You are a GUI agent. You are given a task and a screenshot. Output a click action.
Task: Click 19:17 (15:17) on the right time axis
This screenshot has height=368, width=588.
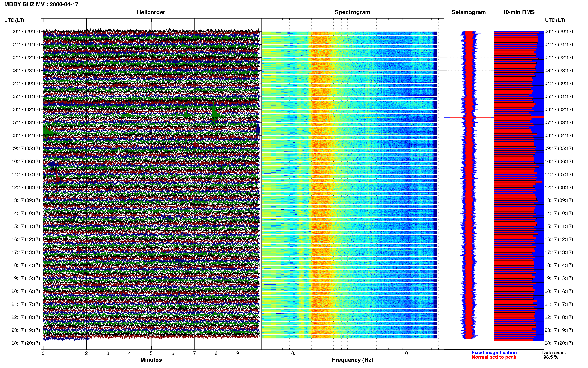[559, 278]
